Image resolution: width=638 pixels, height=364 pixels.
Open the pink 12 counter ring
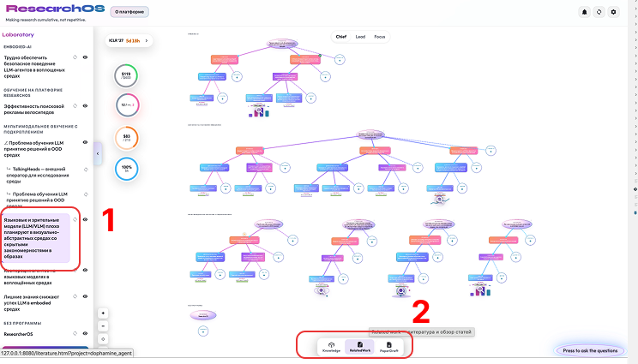click(128, 104)
